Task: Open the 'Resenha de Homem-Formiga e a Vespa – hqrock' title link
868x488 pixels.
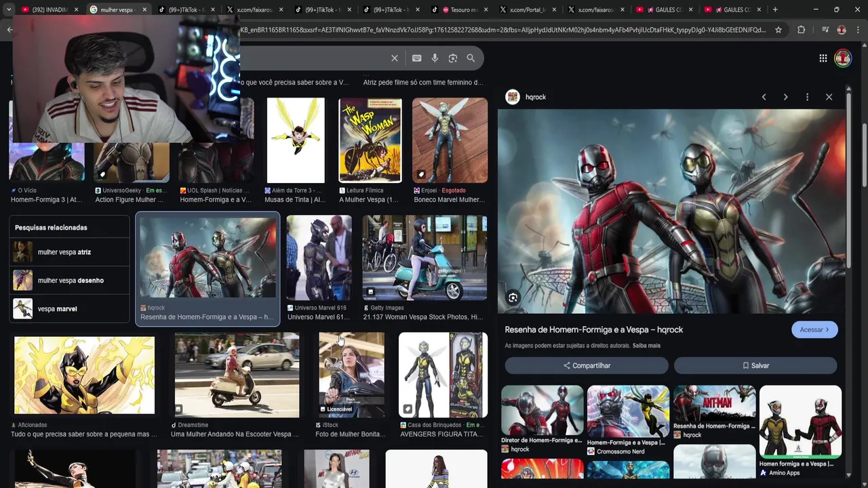Action: point(593,329)
